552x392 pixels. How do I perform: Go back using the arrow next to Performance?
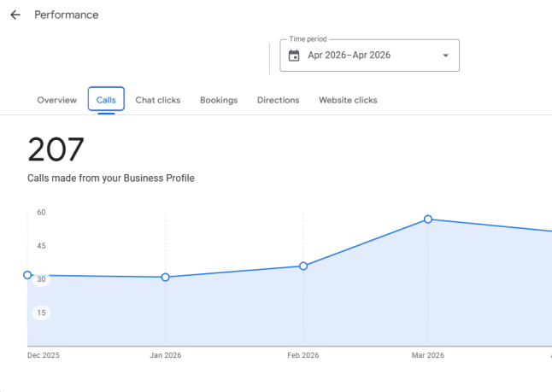tap(15, 15)
